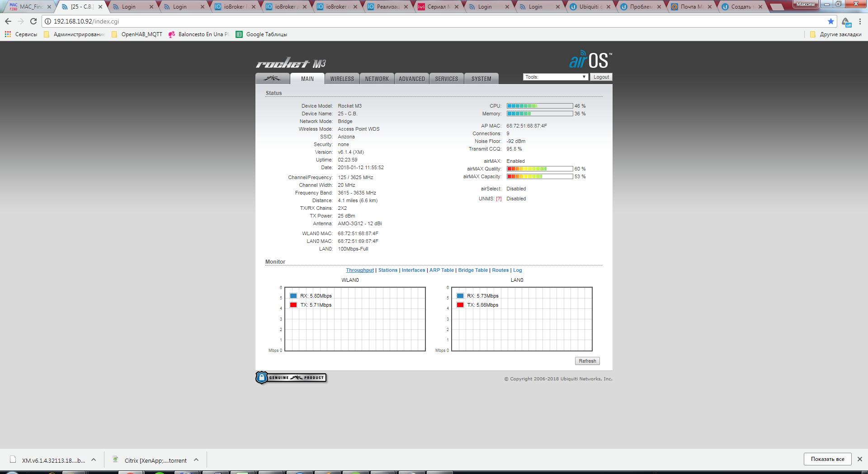The height and width of the screenshot is (474, 868).
Task: Open downloaded XM.v6.1.4 firmware file
Action: tap(47, 460)
